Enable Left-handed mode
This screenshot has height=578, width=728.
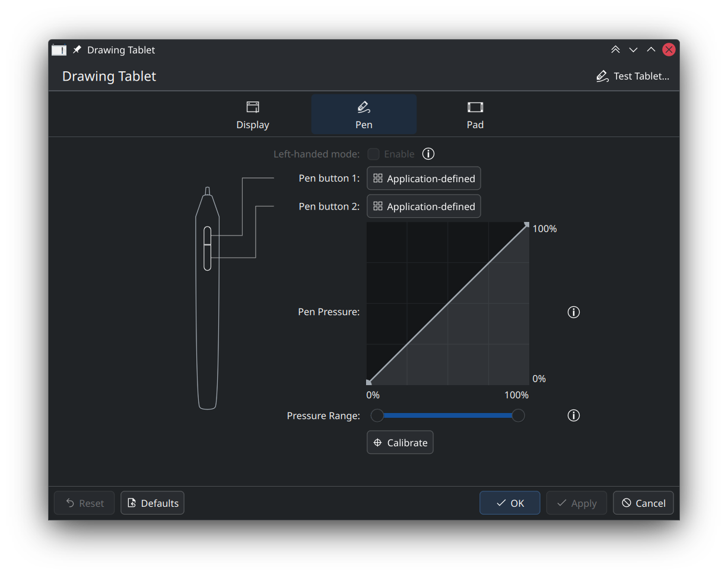click(x=373, y=154)
